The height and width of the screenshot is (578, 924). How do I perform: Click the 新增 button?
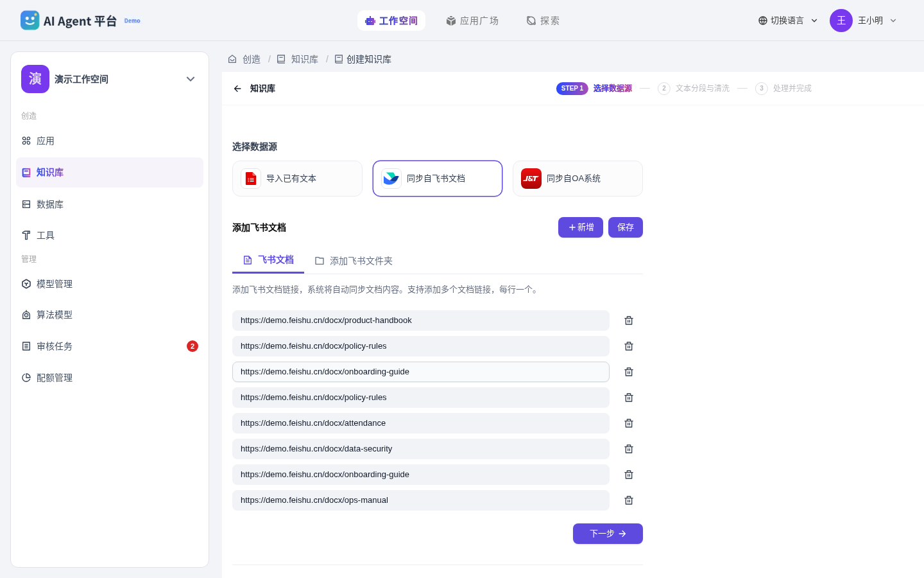(x=581, y=227)
